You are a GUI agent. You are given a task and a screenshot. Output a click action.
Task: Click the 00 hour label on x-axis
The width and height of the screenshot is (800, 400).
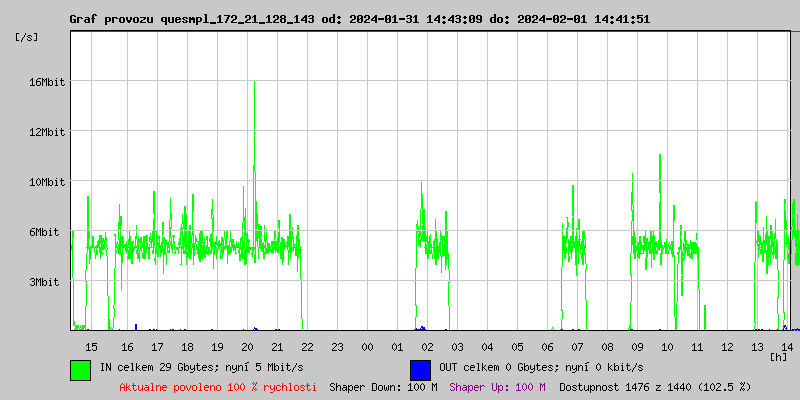(367, 346)
